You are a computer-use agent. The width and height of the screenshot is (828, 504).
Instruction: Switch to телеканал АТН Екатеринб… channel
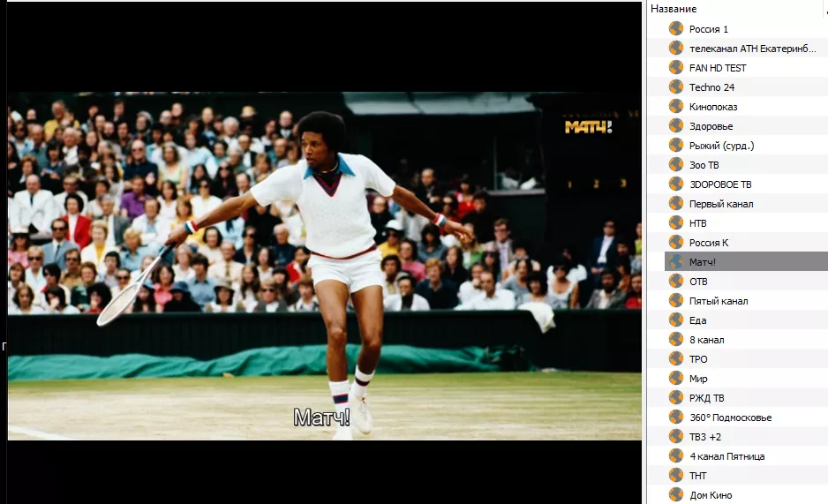[x=752, y=49]
